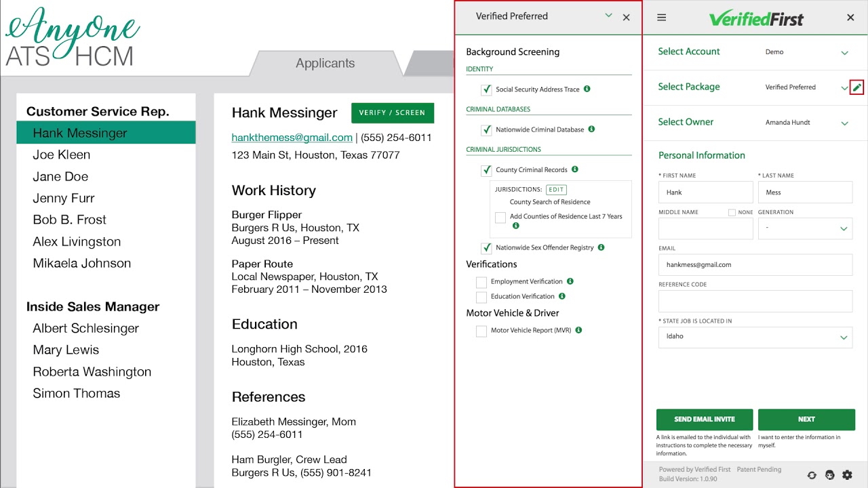Uncheck Social Security Address Trace
The height and width of the screenshot is (488, 868).
pyautogui.click(x=486, y=89)
